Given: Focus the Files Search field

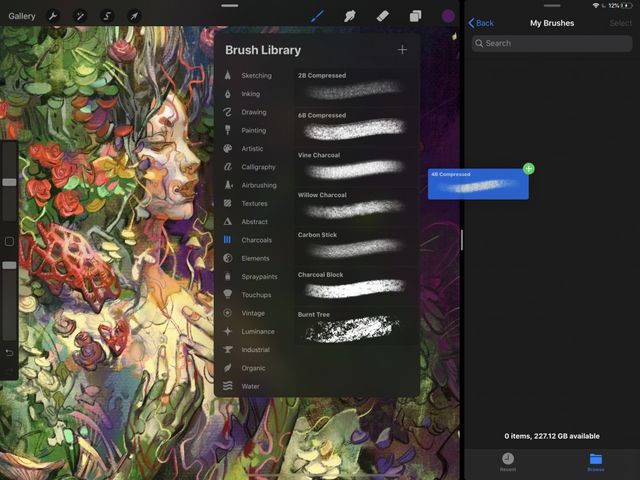Looking at the screenshot, I should click(x=552, y=43).
